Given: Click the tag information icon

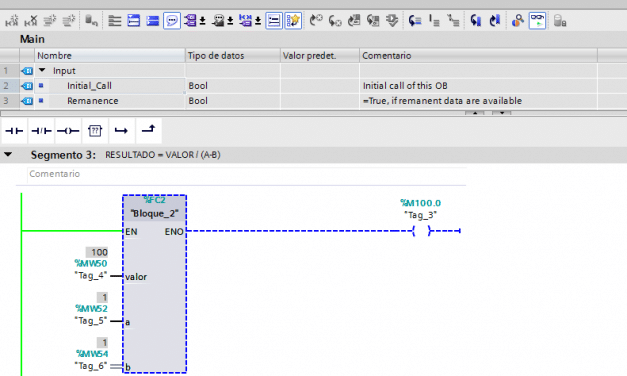Looking at the screenshot, I should tap(218, 20).
